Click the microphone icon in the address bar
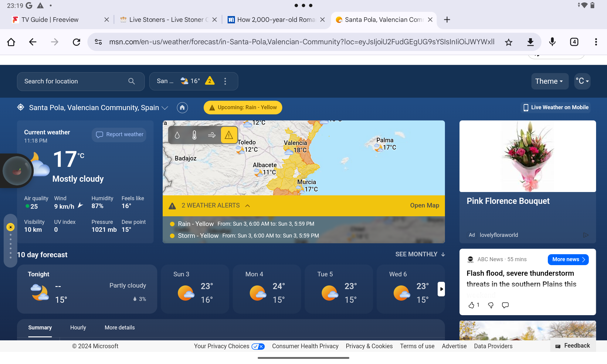The height and width of the screenshot is (364, 607). [x=552, y=42]
